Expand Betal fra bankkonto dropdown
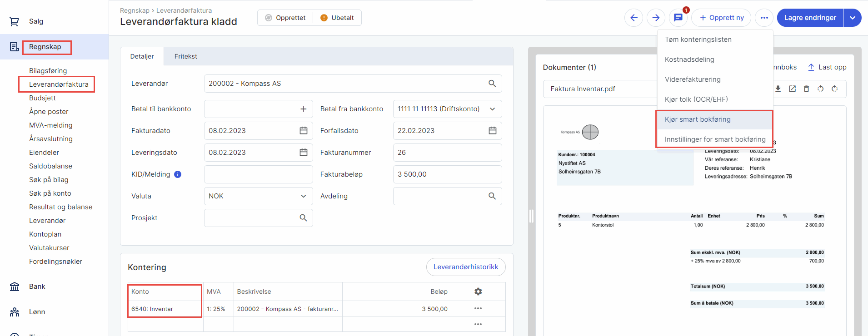The image size is (868, 336). [492, 109]
